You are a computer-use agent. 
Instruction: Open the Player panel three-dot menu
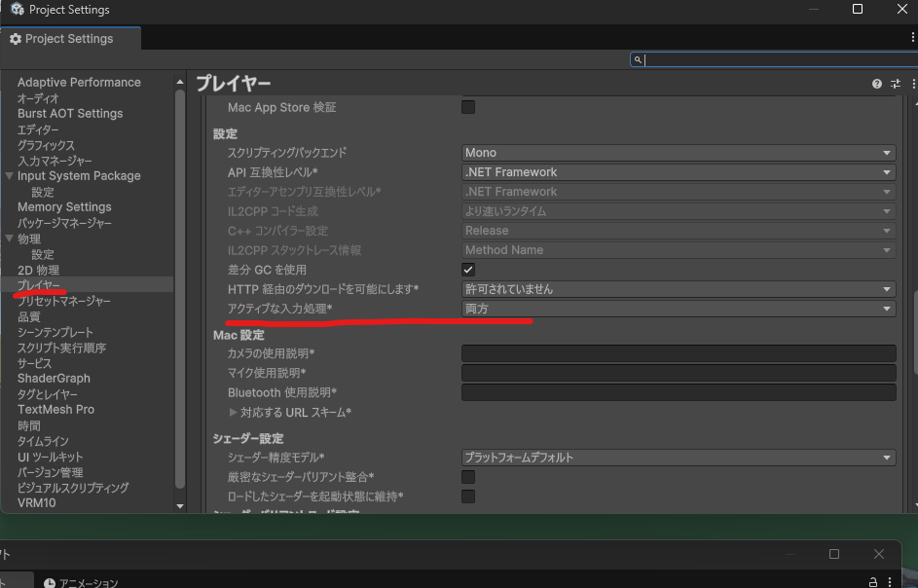click(912, 85)
